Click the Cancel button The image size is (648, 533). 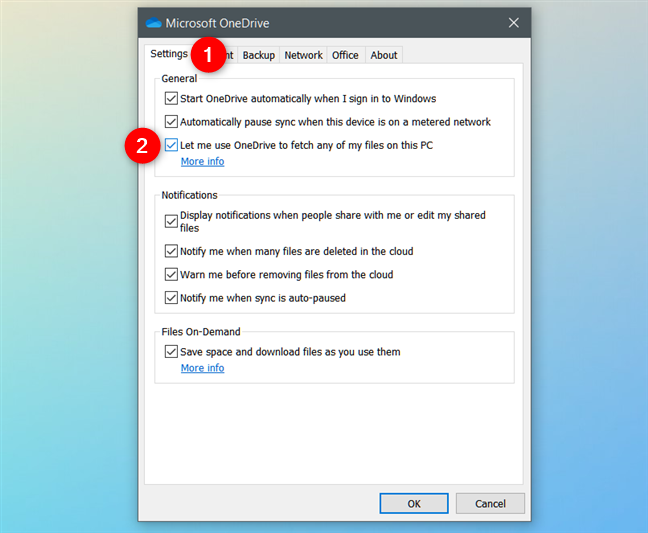tap(490, 503)
